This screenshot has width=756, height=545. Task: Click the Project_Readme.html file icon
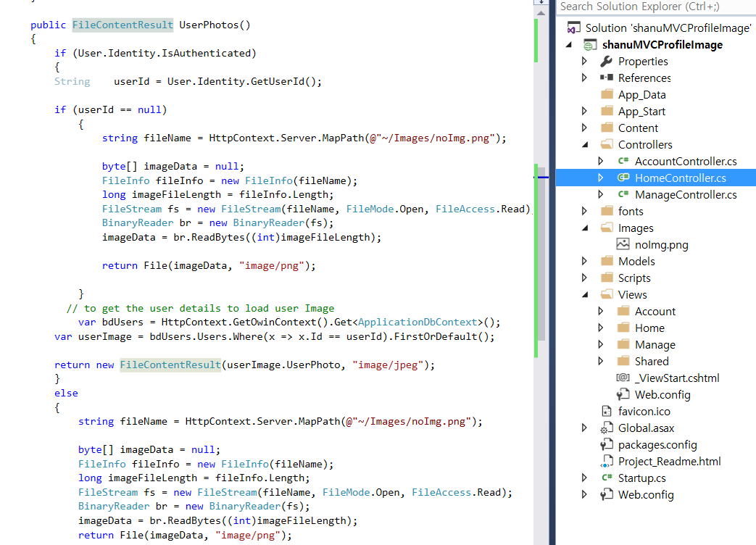tap(606, 461)
